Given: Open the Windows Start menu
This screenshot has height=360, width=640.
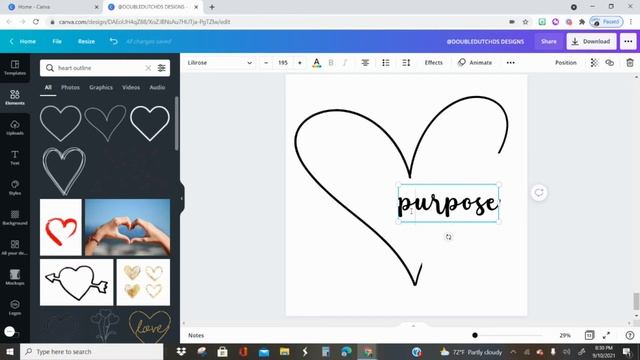Looking at the screenshot, I should tap(10, 351).
